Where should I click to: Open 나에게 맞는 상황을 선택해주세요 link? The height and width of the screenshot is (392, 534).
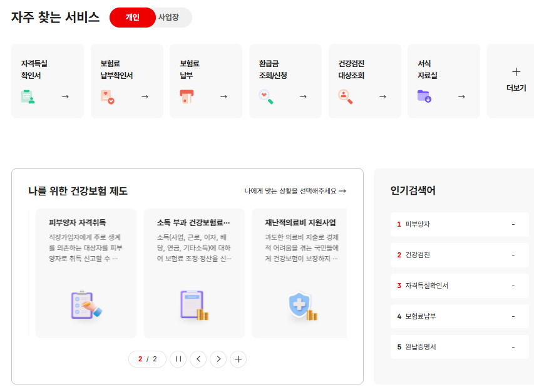[295, 191]
